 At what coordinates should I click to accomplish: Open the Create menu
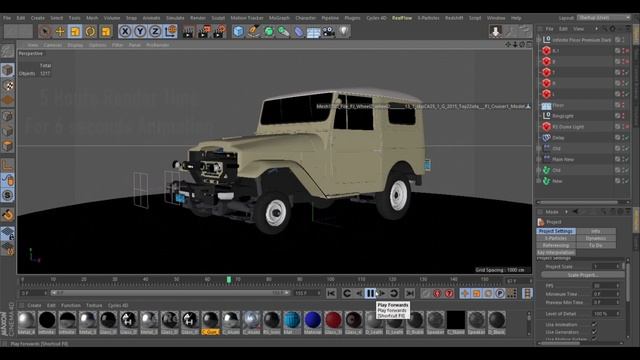tap(38, 18)
